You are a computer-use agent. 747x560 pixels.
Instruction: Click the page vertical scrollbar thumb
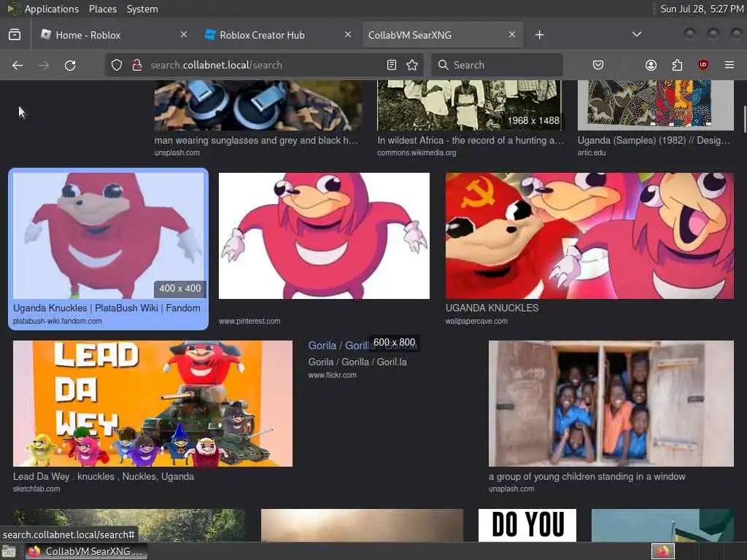pos(744,119)
